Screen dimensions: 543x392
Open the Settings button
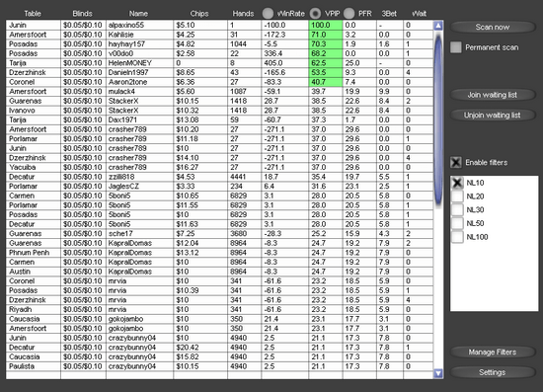pos(493,372)
